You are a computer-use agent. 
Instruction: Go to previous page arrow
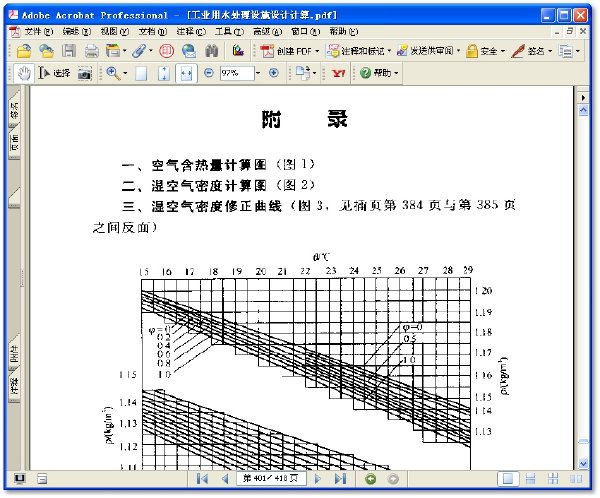(225, 478)
